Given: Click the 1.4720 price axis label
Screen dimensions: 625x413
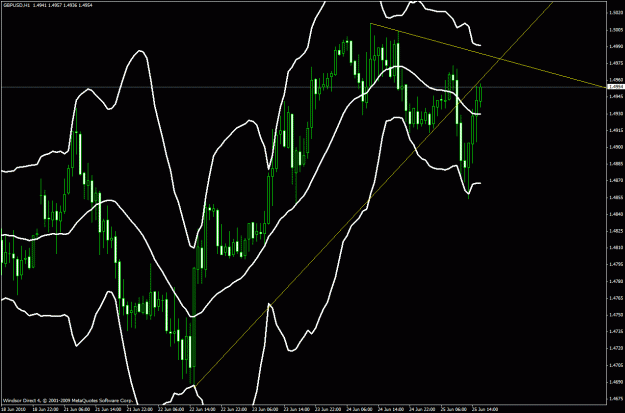Looking at the screenshot, I should (x=616, y=348).
